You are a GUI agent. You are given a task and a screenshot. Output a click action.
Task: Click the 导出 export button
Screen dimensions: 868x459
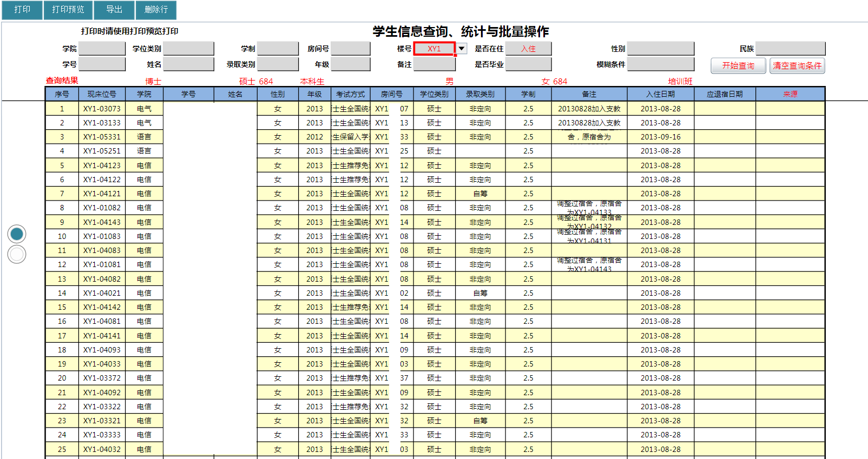(114, 10)
